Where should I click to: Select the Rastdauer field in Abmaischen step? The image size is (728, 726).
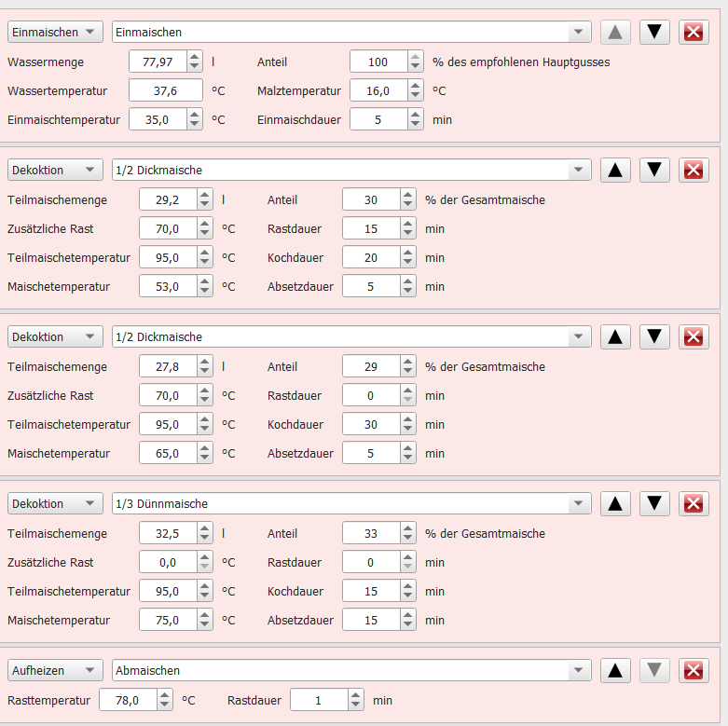coord(318,700)
